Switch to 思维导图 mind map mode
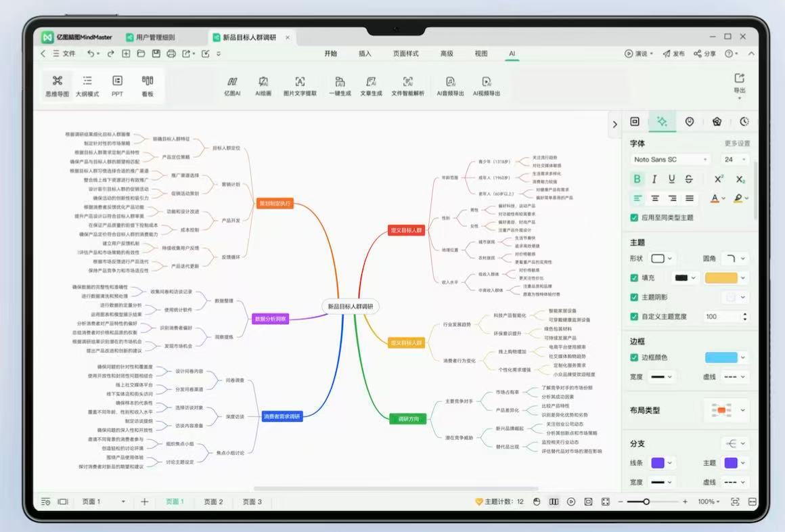 [57, 86]
